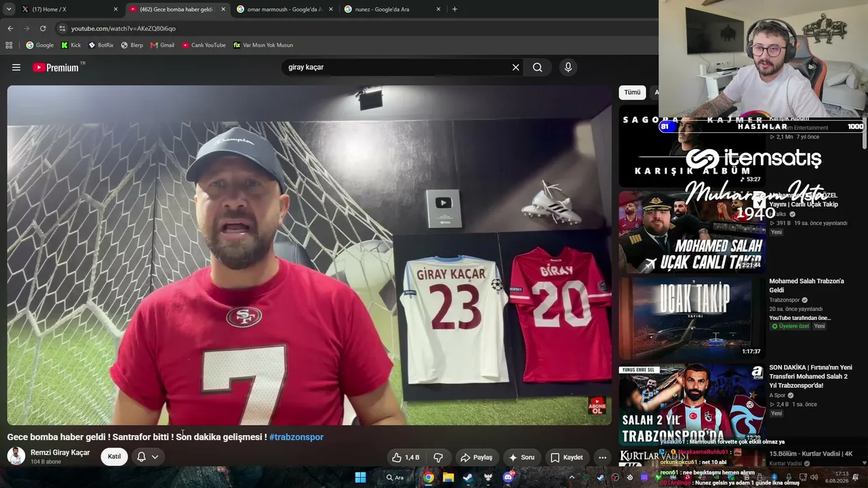The width and height of the screenshot is (868, 488).
Task: Clear the search box with the X
Action: click(515, 67)
